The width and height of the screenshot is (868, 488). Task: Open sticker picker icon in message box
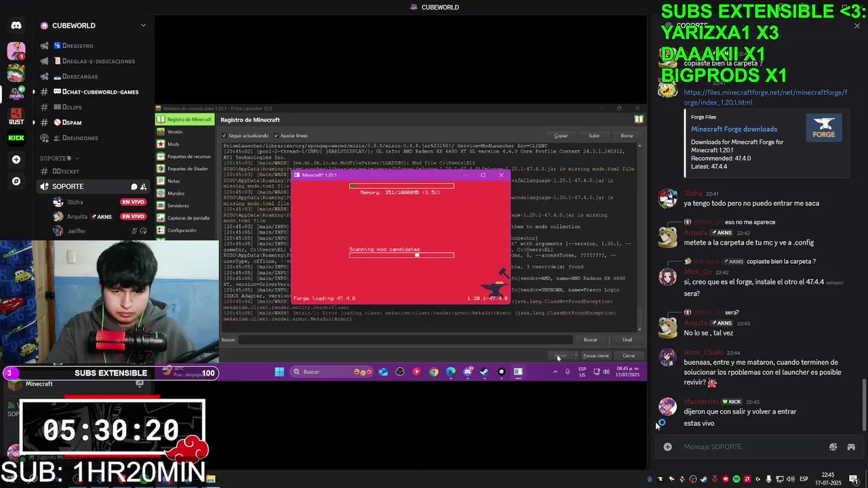[x=833, y=447]
